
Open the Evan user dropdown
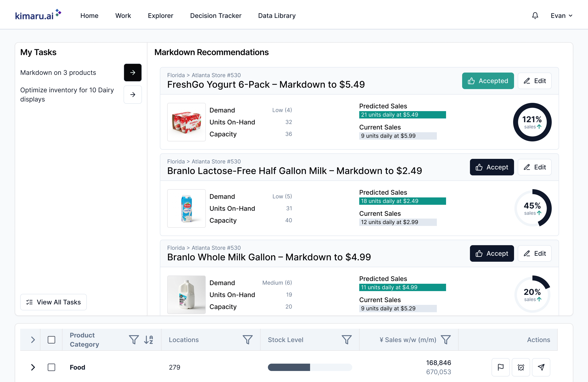coord(561,16)
